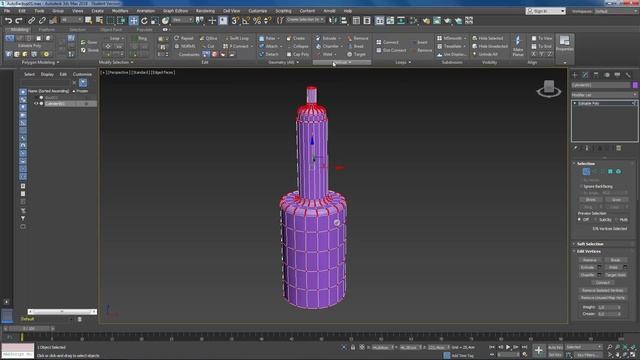Switch to the Object Paint ribbon tab
This screenshot has width=640, height=360.
coord(111,30)
